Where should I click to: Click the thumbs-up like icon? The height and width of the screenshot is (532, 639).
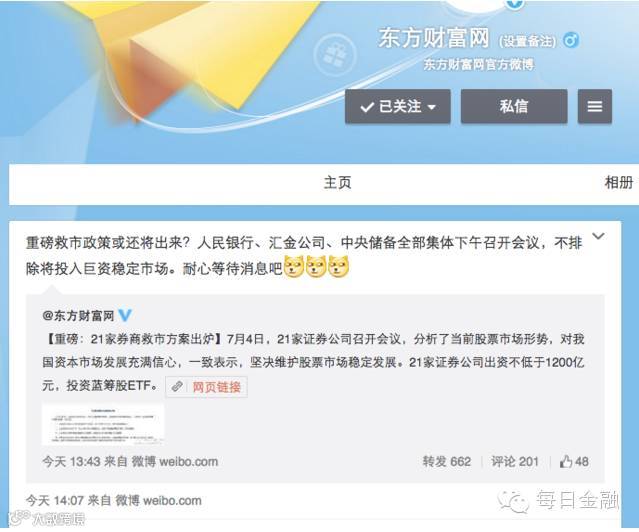click(x=566, y=462)
